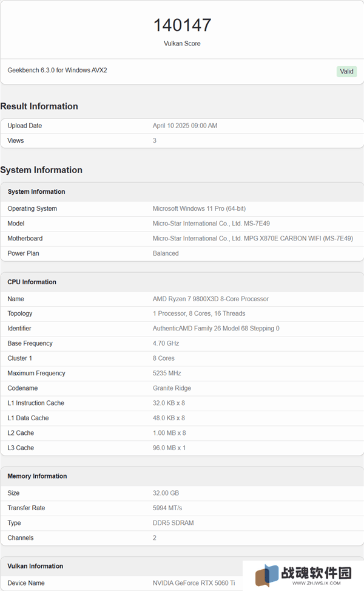The height and width of the screenshot is (591, 364).
Task: Select 32.0 KB x 8 instruction cache value
Action: pyautogui.click(x=169, y=403)
